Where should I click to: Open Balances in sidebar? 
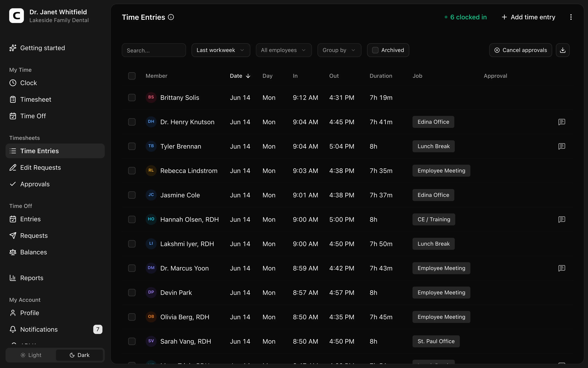(x=55, y=252)
